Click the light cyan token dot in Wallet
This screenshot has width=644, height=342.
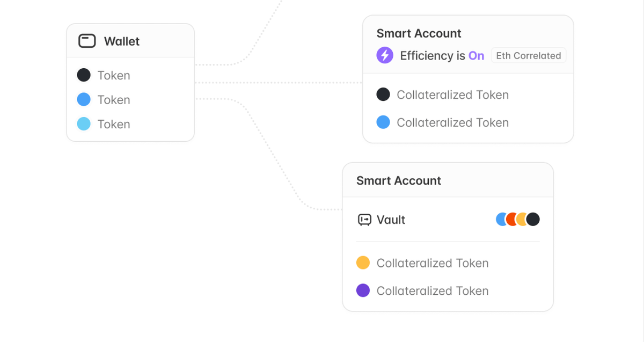pos(84,124)
